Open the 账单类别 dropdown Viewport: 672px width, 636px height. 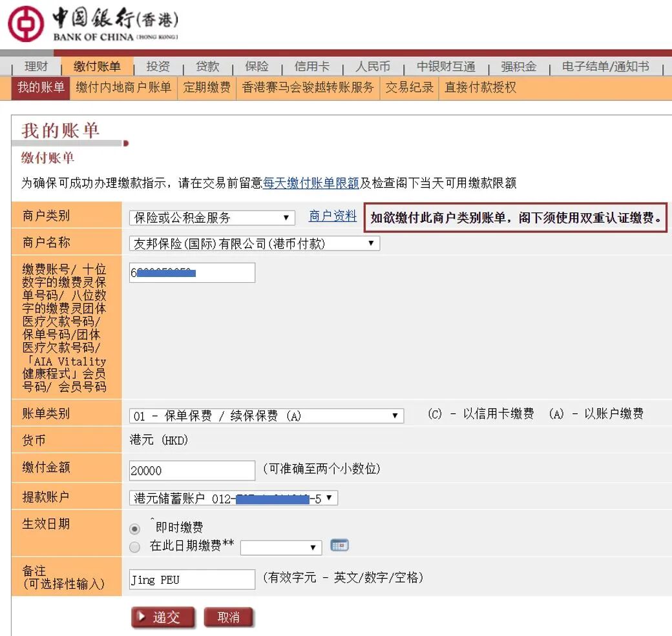[x=266, y=416]
